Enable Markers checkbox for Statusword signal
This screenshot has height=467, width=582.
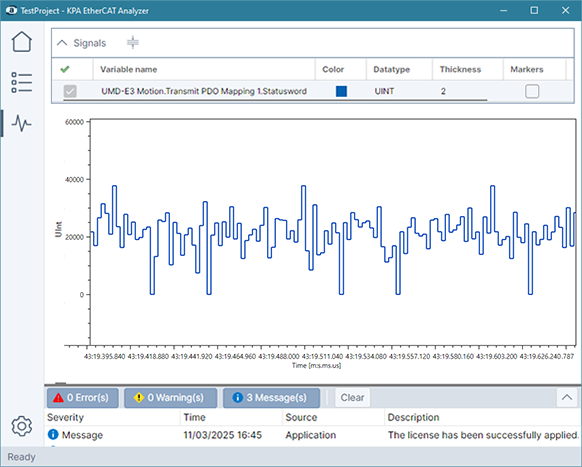pos(532,91)
